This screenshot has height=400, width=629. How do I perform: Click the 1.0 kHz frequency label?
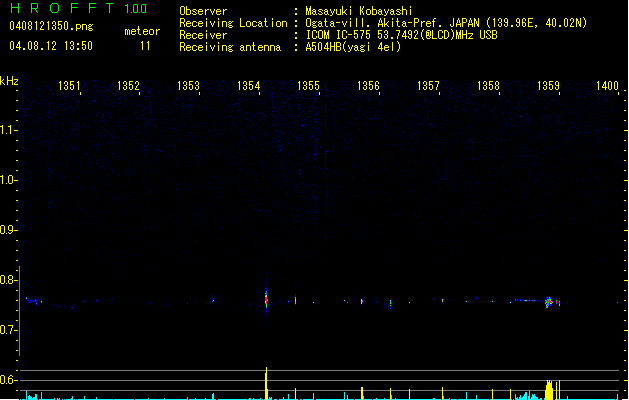point(8,180)
